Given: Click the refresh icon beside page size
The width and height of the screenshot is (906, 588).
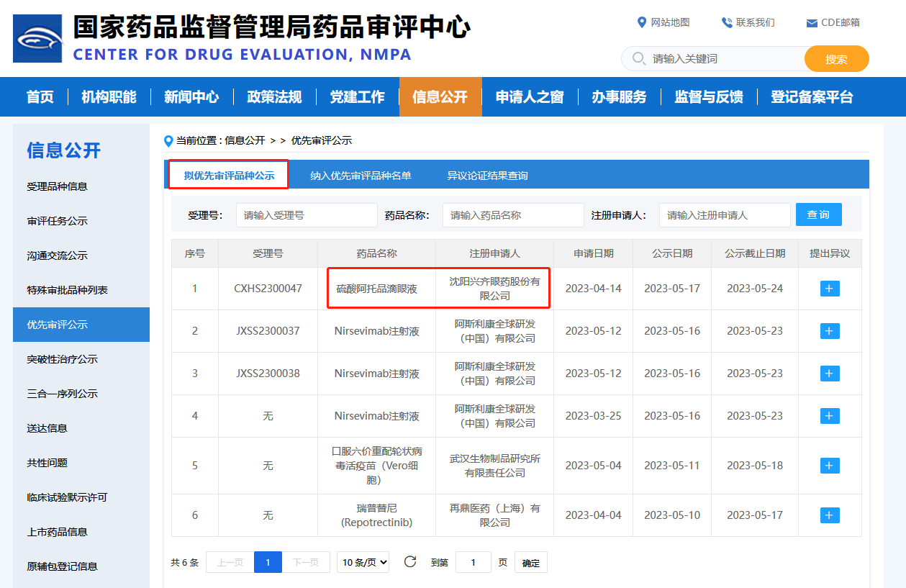Looking at the screenshot, I should coord(410,562).
